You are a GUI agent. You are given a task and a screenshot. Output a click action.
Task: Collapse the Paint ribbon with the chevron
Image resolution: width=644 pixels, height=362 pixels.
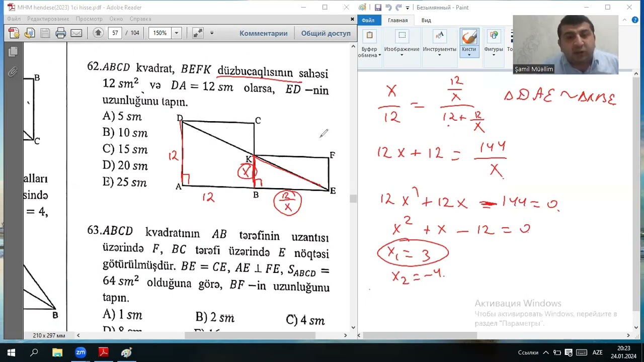click(x=624, y=20)
